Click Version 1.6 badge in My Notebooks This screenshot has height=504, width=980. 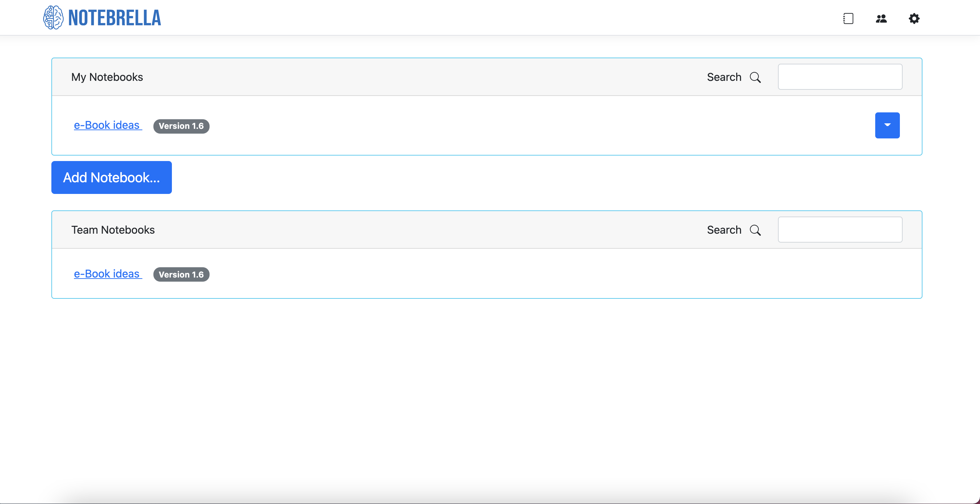pos(181,126)
